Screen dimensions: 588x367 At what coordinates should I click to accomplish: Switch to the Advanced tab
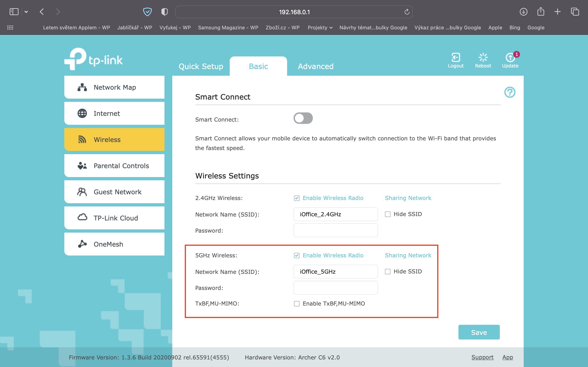coord(315,66)
